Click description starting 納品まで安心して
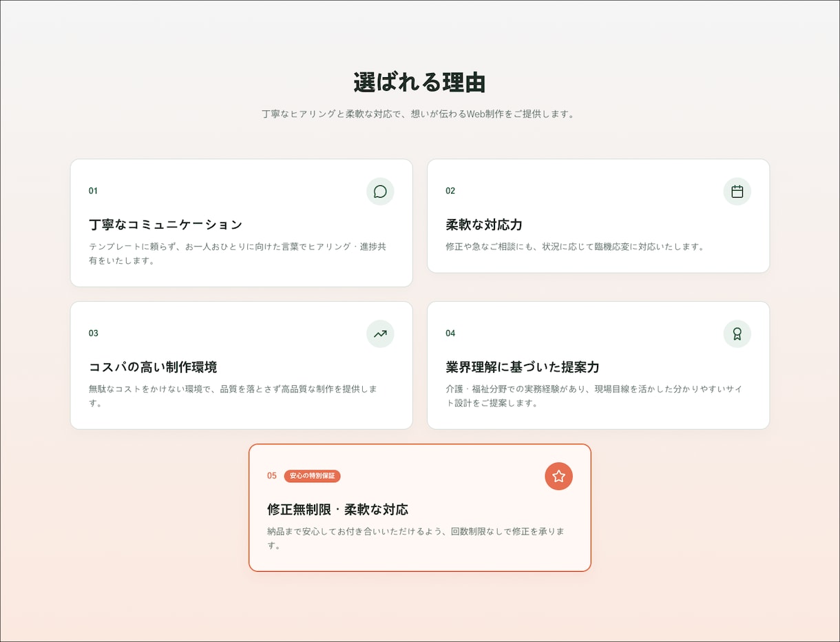This screenshot has width=840, height=642. pos(416,538)
